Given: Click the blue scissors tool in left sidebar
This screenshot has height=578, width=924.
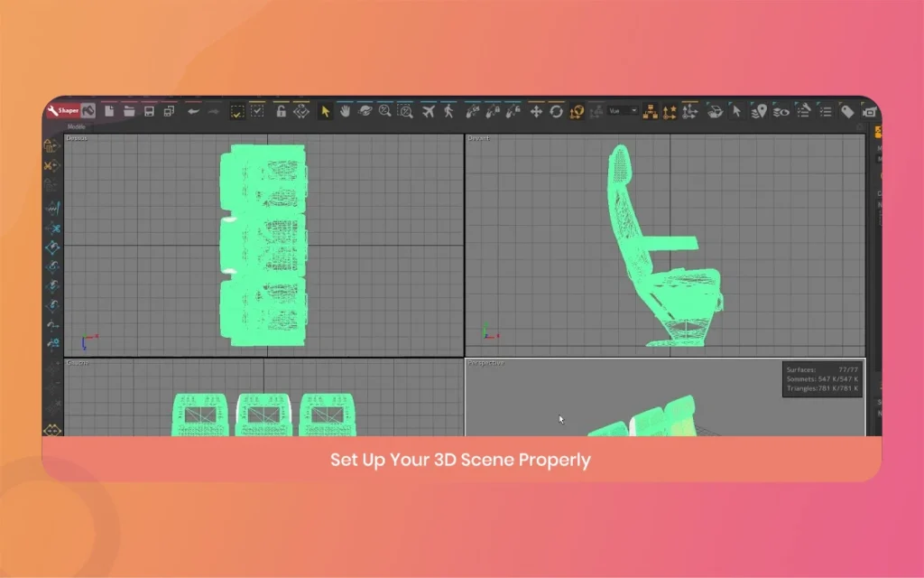Looking at the screenshot, I should [x=52, y=228].
